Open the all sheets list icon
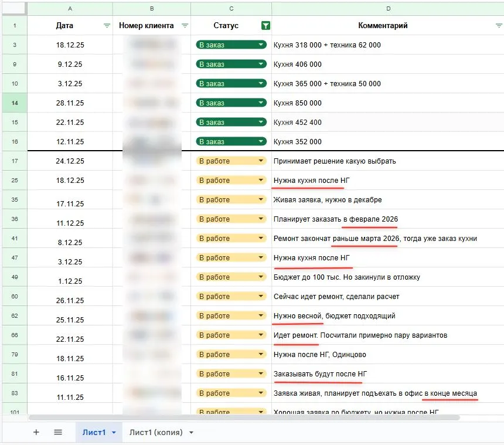Image resolution: width=504 pixels, height=445 pixels. [58, 432]
